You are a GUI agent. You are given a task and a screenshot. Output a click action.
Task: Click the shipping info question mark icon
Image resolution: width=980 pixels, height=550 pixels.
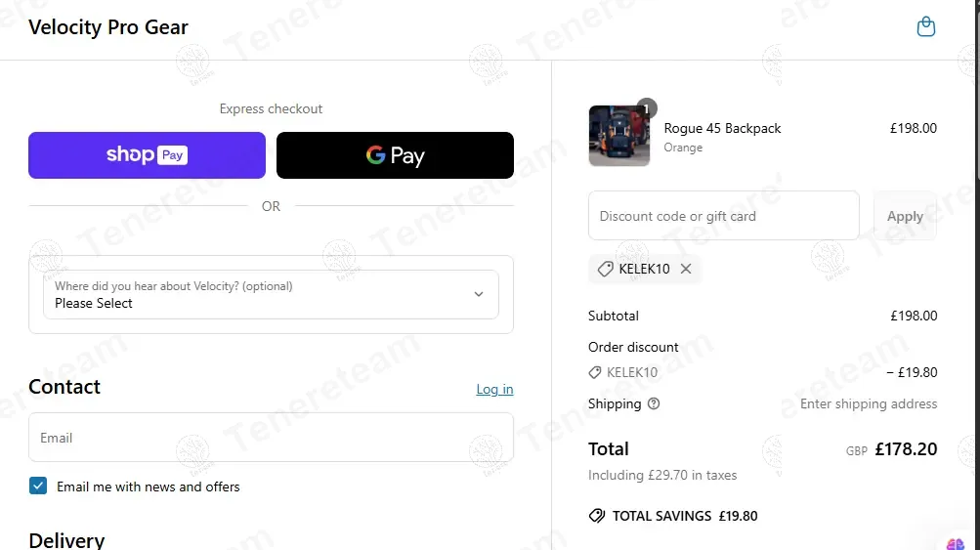[654, 403]
